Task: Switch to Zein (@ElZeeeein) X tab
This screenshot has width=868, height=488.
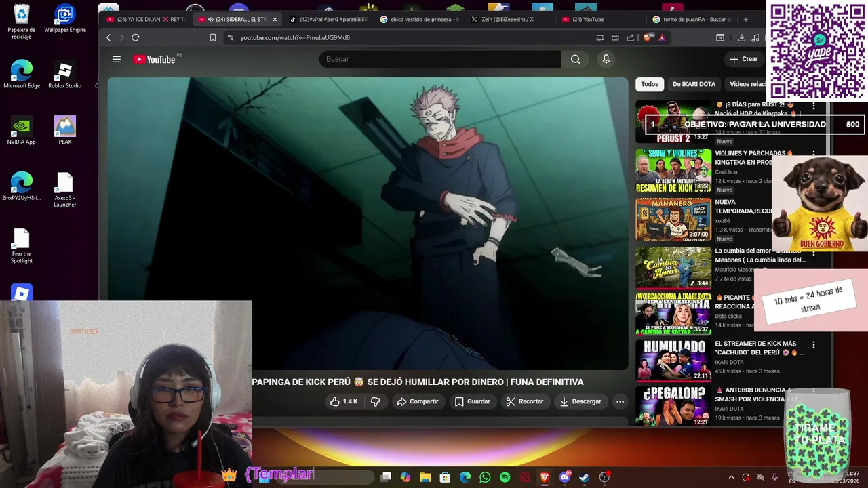Action: pos(511,19)
